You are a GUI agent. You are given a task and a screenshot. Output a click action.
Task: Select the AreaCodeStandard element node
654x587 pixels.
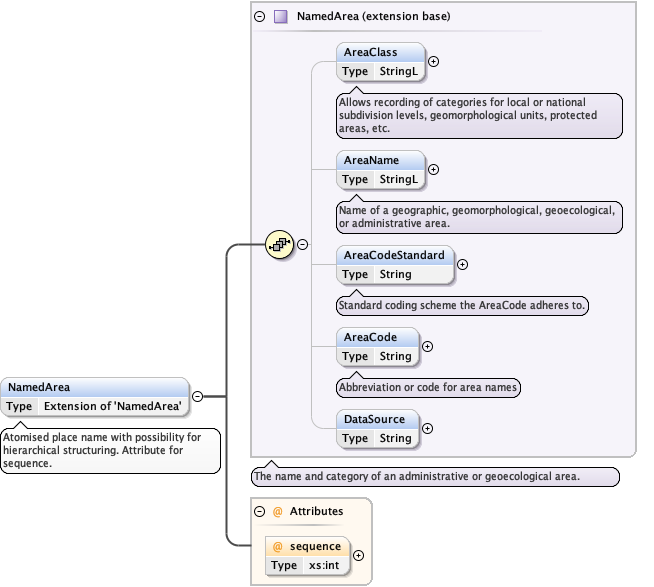pyautogui.click(x=394, y=255)
